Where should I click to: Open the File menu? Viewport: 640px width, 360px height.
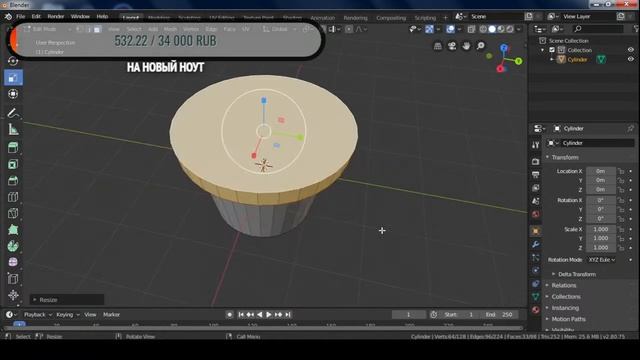[20, 17]
